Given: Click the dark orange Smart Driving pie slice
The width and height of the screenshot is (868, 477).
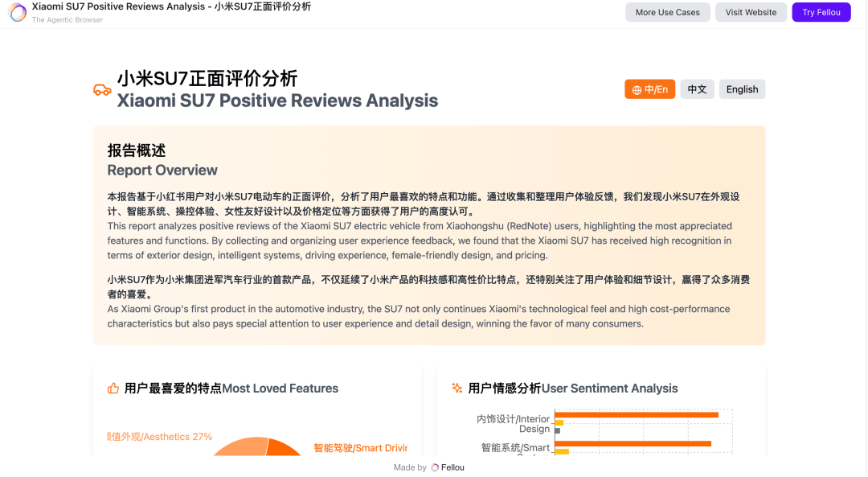Looking at the screenshot, I should tap(283, 447).
